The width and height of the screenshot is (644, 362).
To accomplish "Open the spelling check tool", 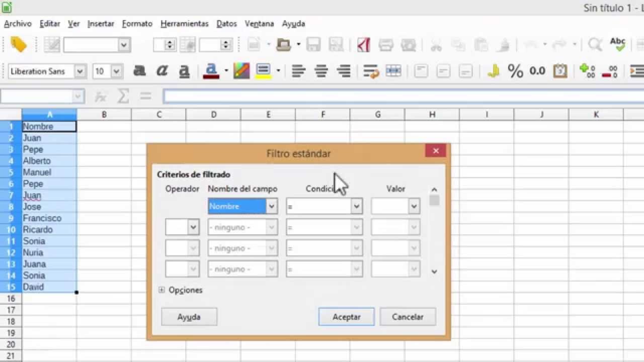I will (x=617, y=43).
